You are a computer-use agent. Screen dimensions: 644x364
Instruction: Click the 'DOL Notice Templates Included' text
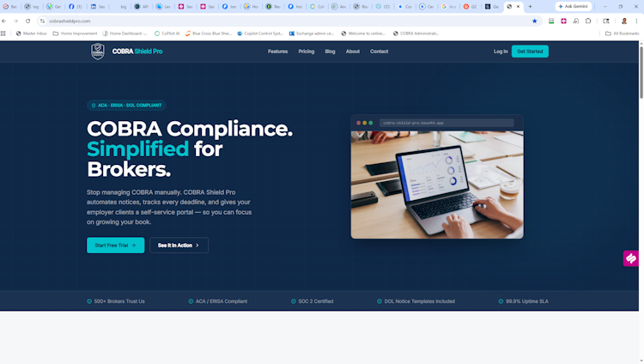[x=419, y=301]
